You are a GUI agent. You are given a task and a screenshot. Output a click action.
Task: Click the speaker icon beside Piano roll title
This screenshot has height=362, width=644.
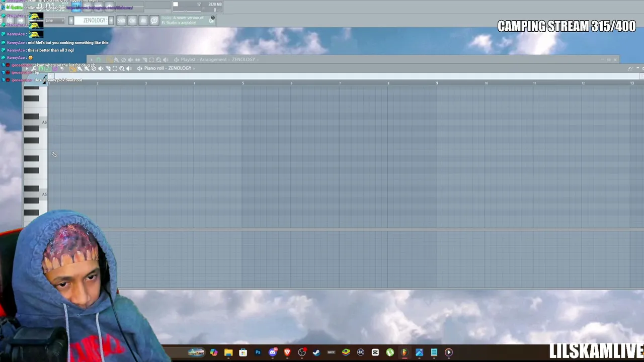pyautogui.click(x=139, y=68)
